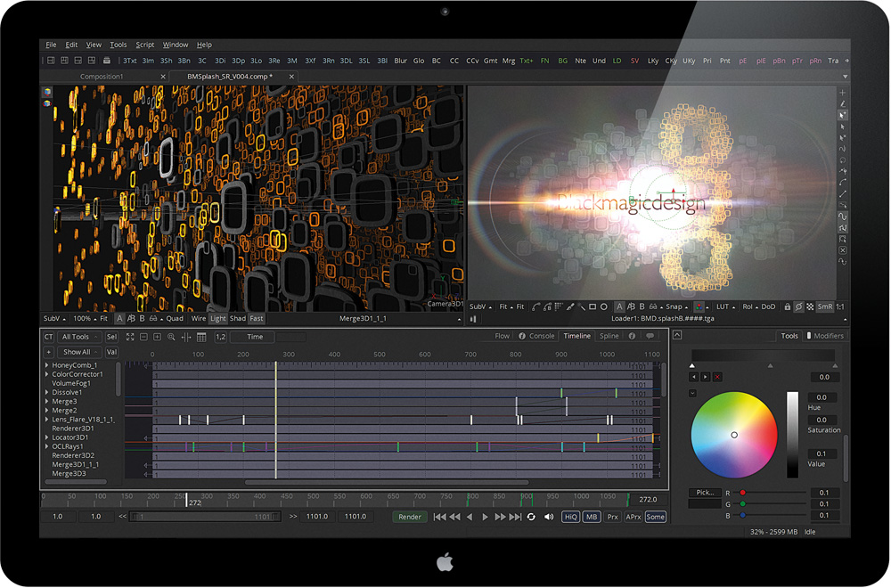Click the lock icon in right viewer toolbar
Screen dimensions: 891x588
pos(788,306)
